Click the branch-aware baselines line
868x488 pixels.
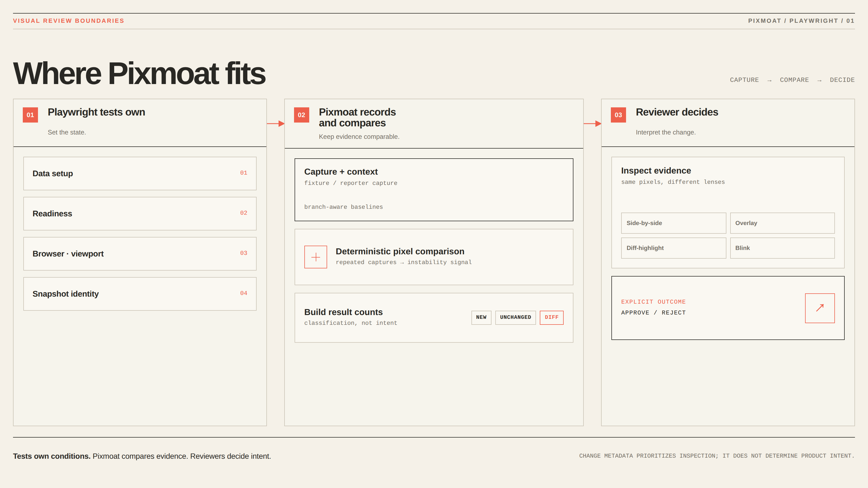coord(343,207)
